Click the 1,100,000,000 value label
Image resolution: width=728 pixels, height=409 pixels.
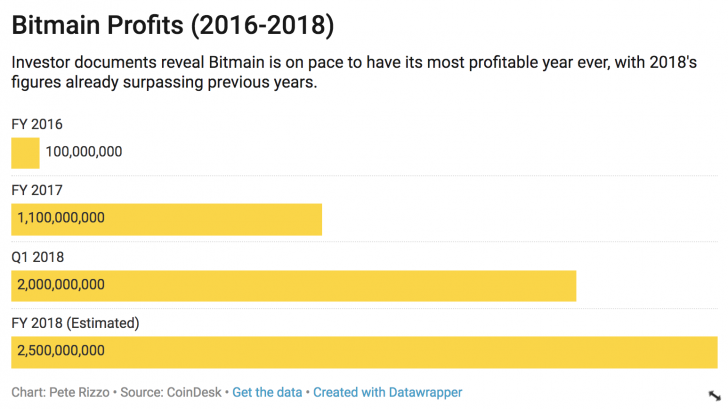tap(61, 218)
